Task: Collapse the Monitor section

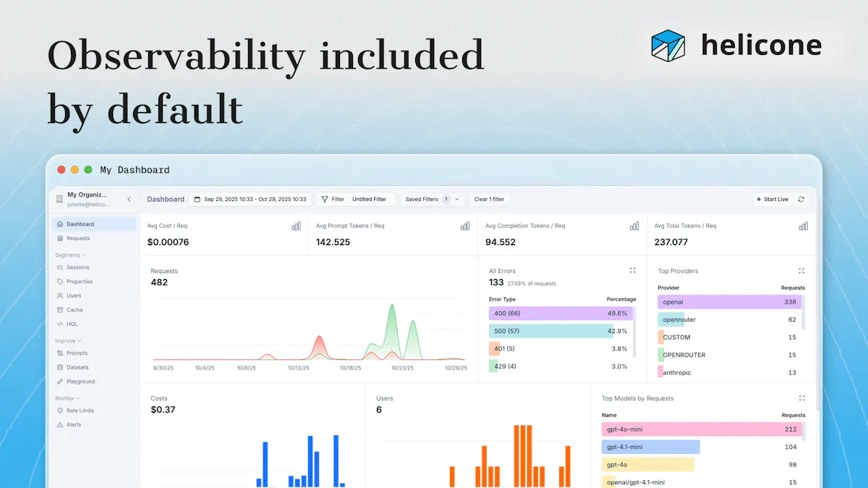Action: (x=67, y=398)
